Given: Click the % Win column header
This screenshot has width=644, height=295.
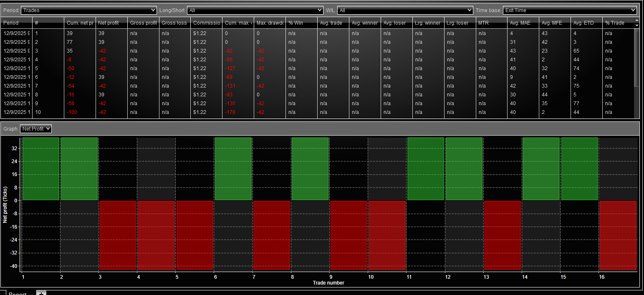Looking at the screenshot, I should click(301, 23).
